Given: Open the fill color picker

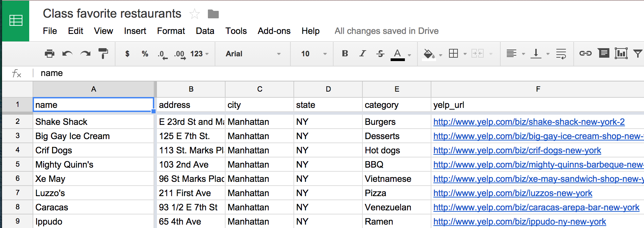Looking at the screenshot, I should pos(429,54).
